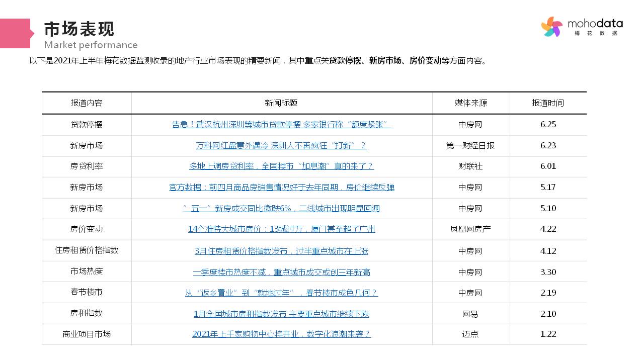Open the 14个准特大城市房价 news link
644x362 pixels.
[281, 229]
